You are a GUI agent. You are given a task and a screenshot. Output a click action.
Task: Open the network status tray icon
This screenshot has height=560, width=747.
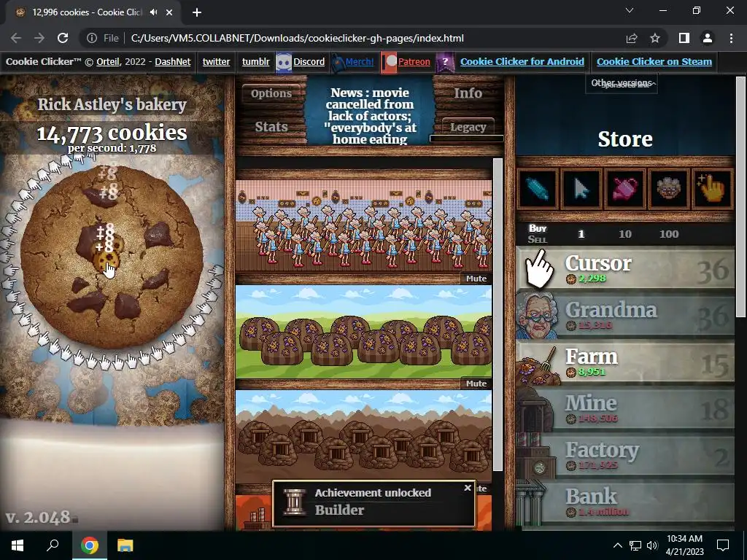635,545
